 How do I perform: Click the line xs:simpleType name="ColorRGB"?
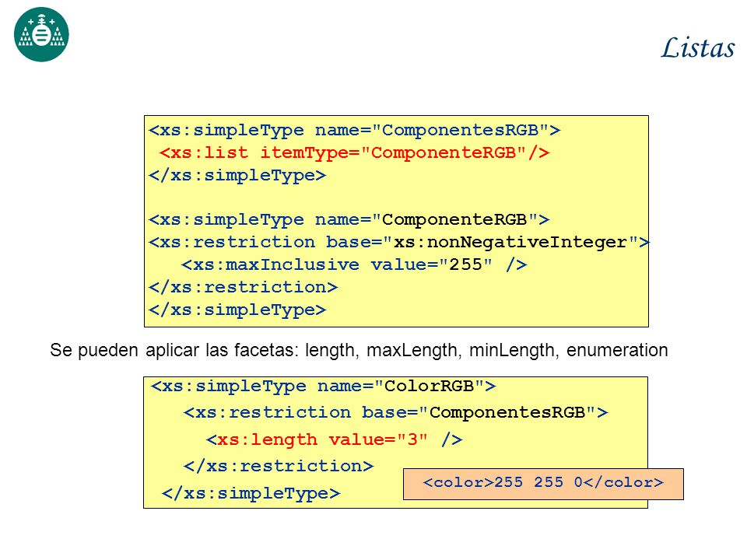coord(324,387)
